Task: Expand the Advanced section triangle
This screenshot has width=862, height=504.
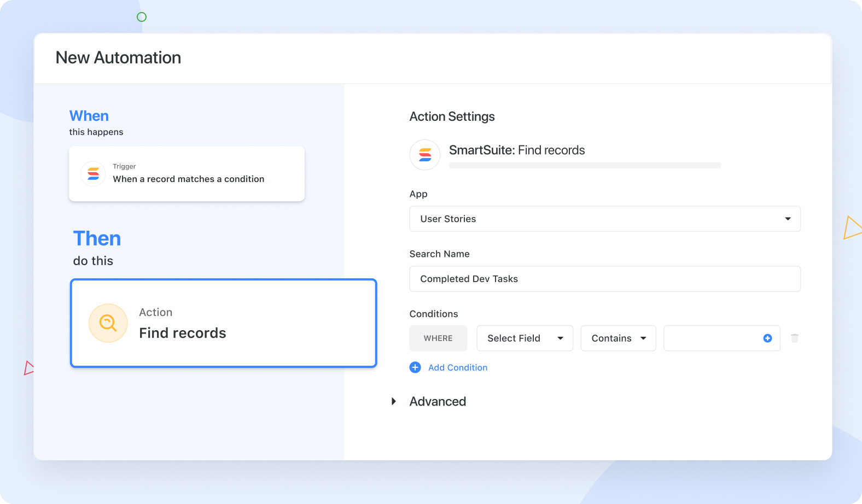Action: point(393,401)
